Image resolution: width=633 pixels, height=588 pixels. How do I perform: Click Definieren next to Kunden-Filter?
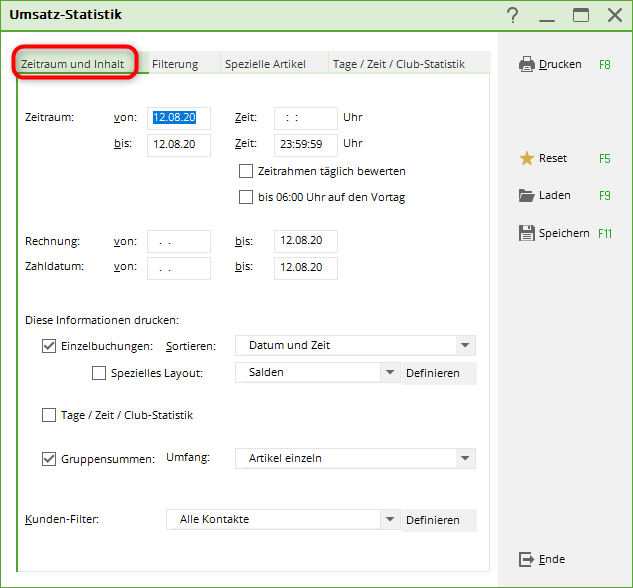[x=432, y=520]
